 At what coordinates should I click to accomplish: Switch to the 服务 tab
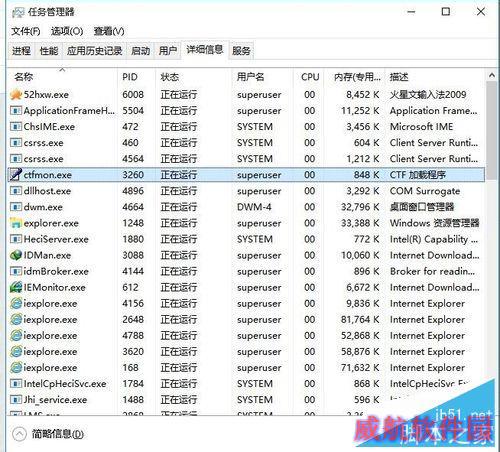coord(241,51)
